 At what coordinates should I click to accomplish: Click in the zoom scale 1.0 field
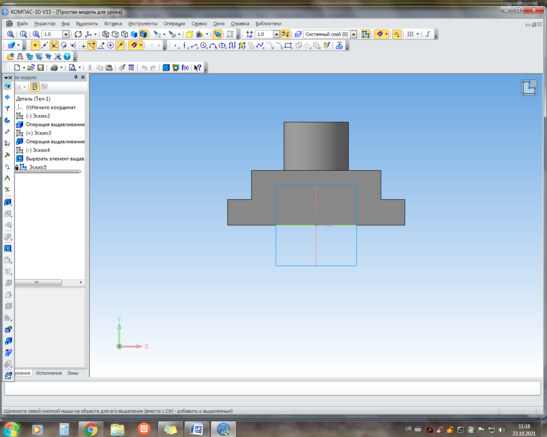click(52, 34)
